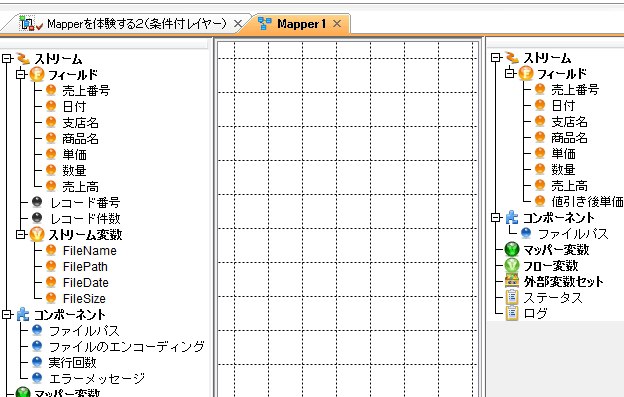The width and height of the screenshot is (624, 397).
Task: Select エラーメッセージ in left tree
Action: coord(97,378)
